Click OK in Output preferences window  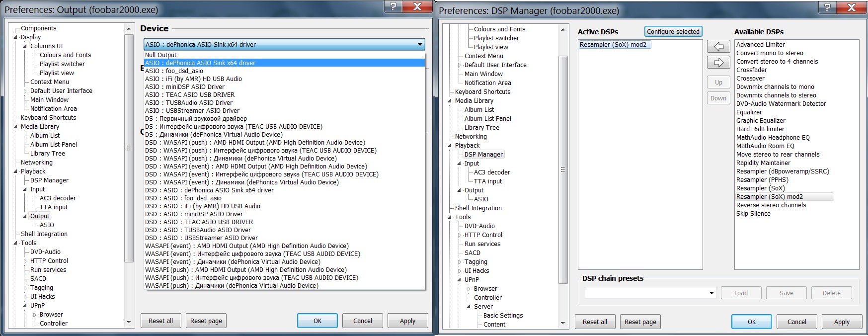click(317, 321)
